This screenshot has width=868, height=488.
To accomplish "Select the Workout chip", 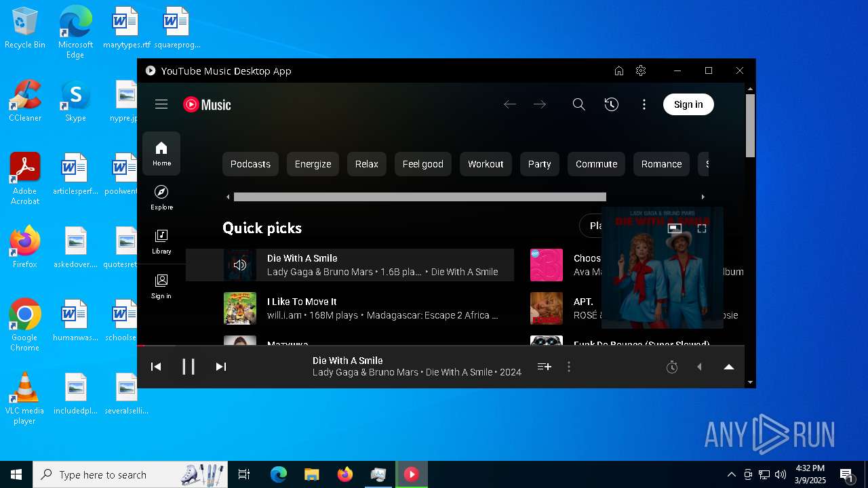I will coord(486,164).
